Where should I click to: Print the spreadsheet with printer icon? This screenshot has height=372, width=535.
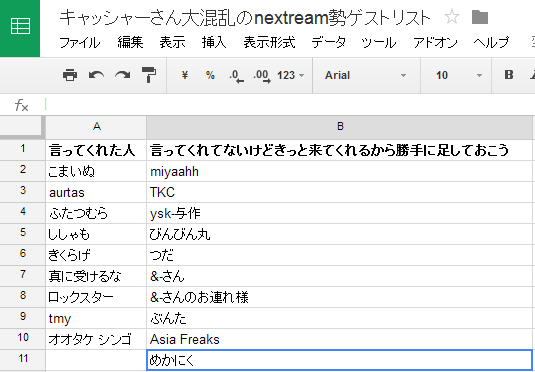(x=70, y=75)
